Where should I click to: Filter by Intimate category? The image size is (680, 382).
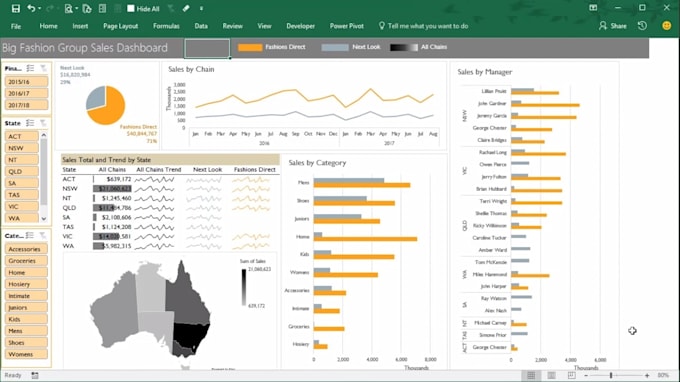[26, 296]
